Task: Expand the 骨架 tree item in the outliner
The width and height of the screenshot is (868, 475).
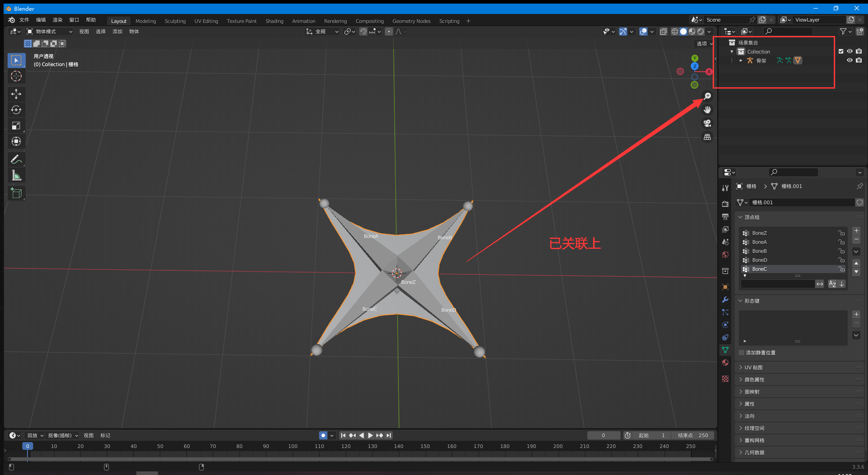Action: coord(741,60)
